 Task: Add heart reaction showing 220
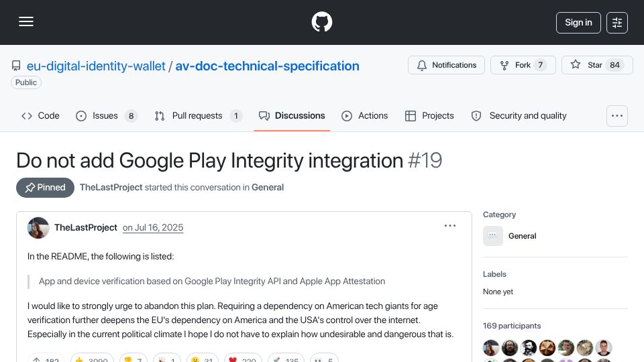point(243,359)
